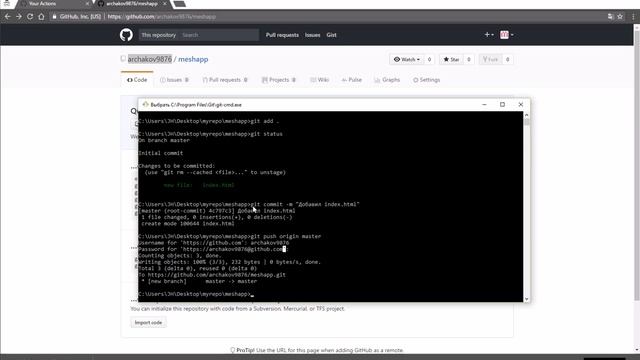Viewport: 640px width, 360px height.
Task: Open the archakov9876 owner link
Action: click(x=150, y=59)
